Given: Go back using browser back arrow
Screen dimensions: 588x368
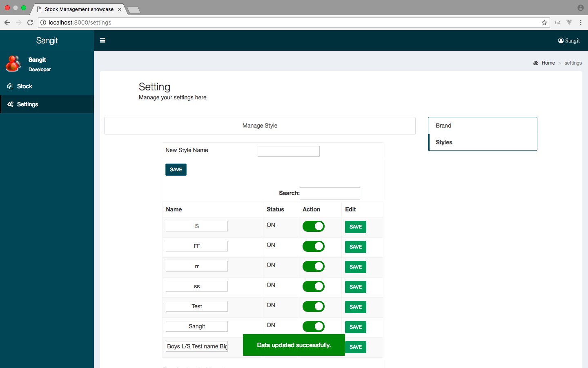Looking at the screenshot, I should point(7,22).
